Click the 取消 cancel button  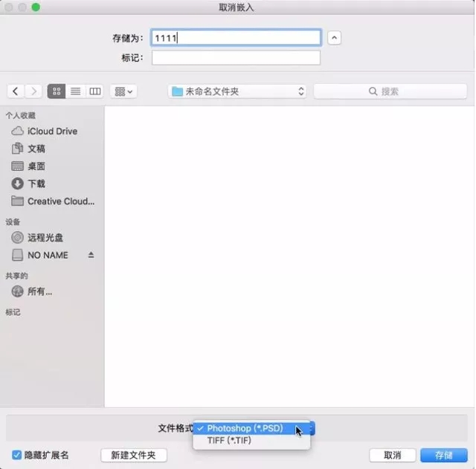tap(393, 456)
